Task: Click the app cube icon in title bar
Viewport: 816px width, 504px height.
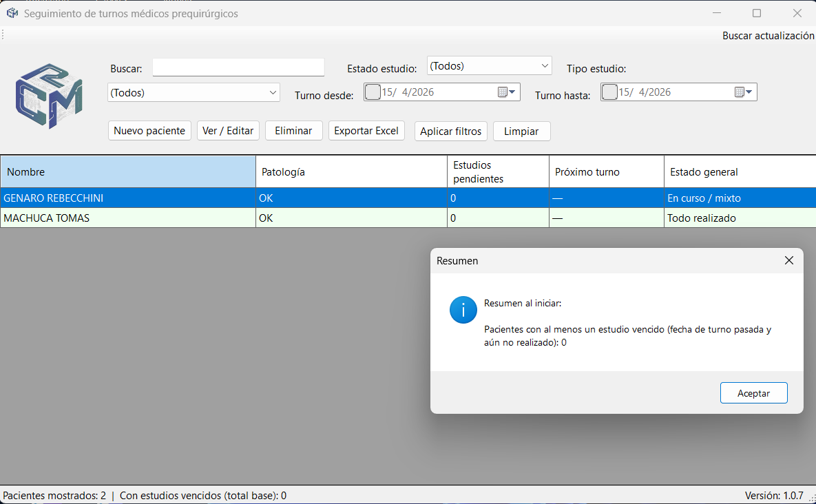Action: click(12, 14)
